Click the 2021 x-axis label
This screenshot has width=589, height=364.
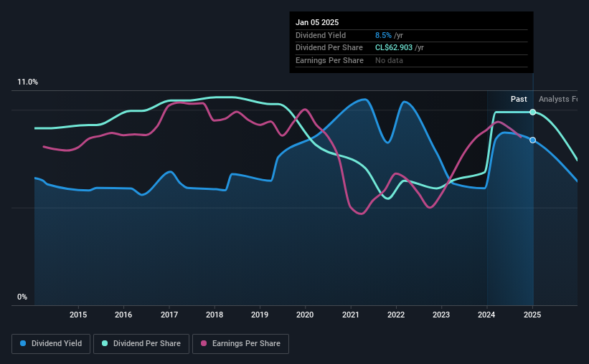351,315
